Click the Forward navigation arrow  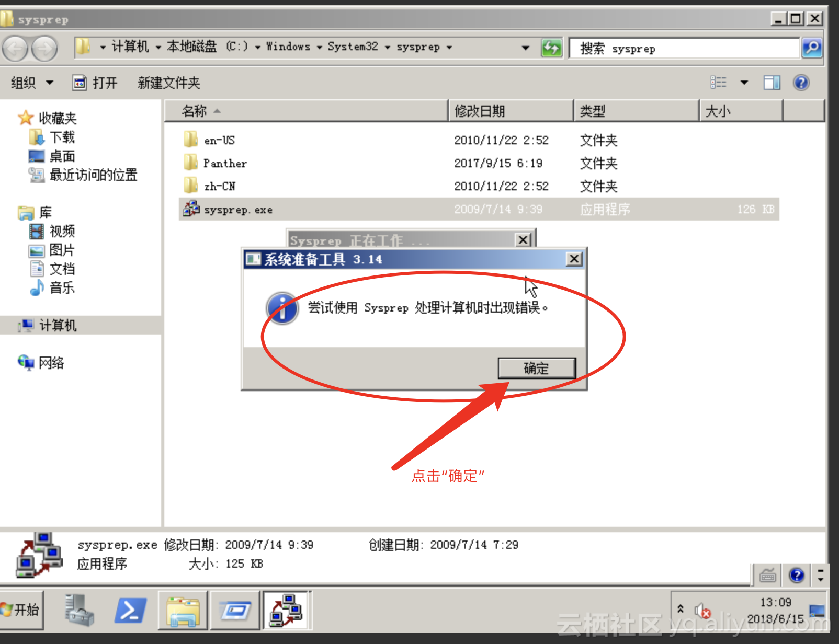point(44,49)
